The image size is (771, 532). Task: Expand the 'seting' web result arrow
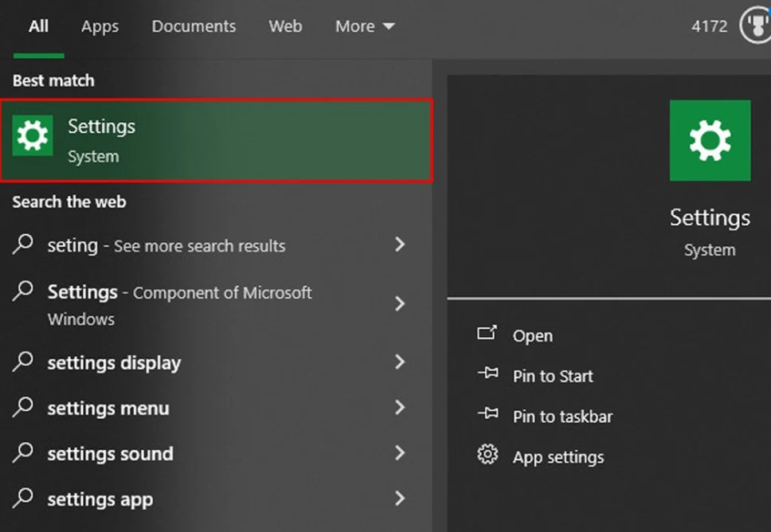[x=400, y=244]
